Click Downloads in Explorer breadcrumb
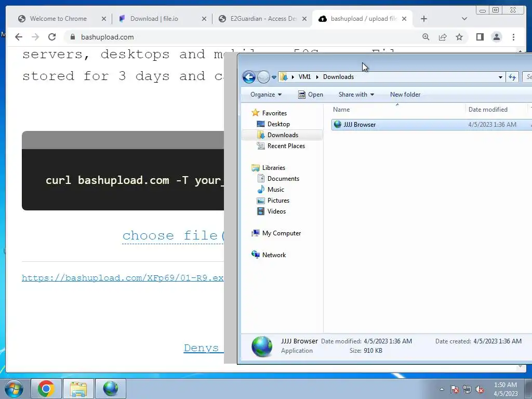 point(338,77)
